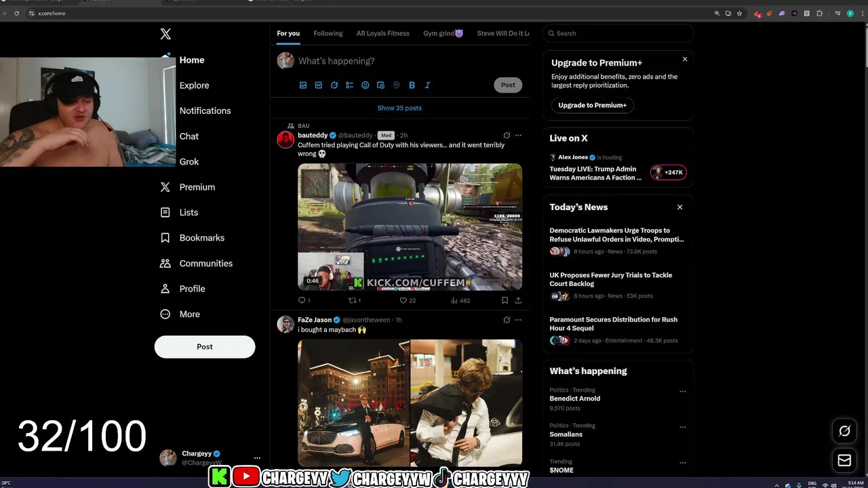Reply to bauteddy's post
The height and width of the screenshot is (488, 868).
coord(302,300)
